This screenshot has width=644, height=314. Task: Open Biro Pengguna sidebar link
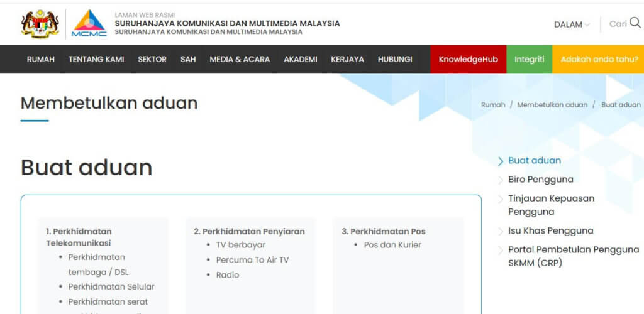coord(540,179)
